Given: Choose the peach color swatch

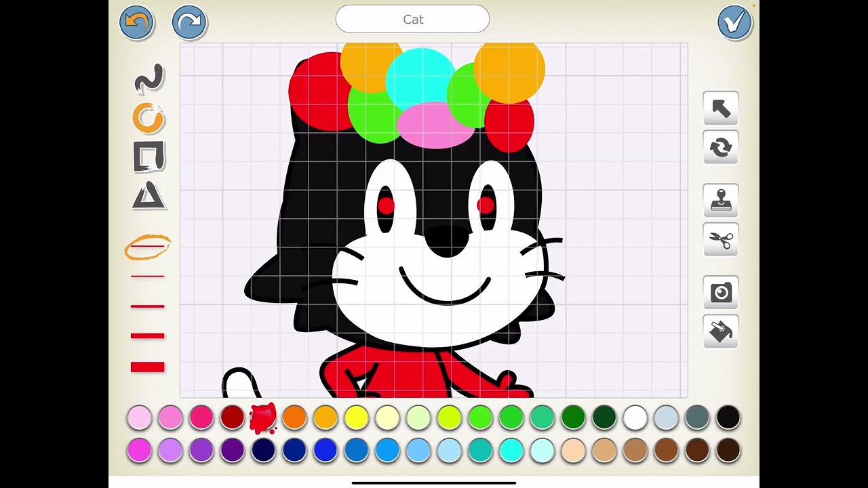Looking at the screenshot, I should (573, 450).
